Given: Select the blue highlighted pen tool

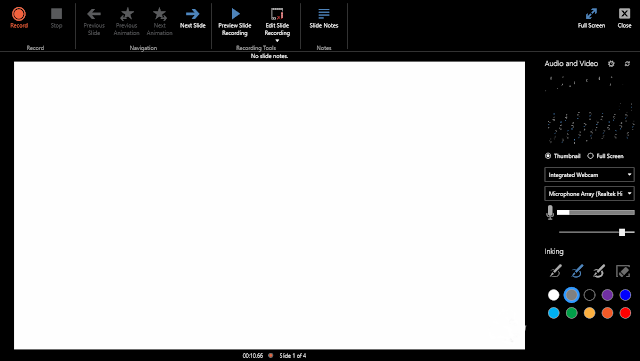Looking at the screenshot, I should coord(577,271).
